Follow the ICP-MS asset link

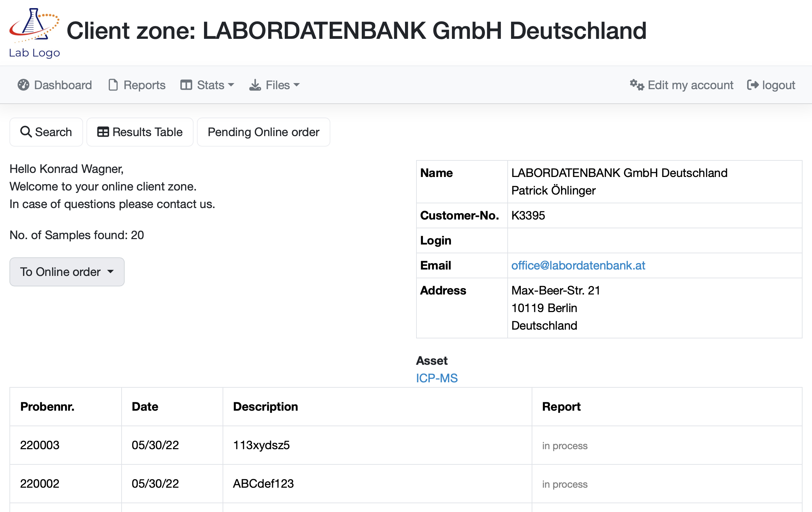436,378
